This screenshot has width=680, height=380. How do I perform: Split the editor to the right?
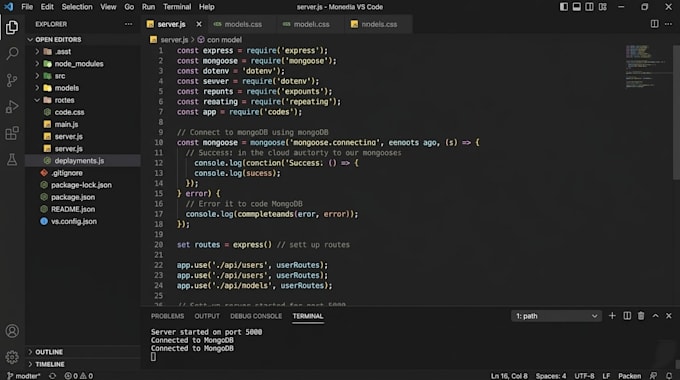(654, 24)
